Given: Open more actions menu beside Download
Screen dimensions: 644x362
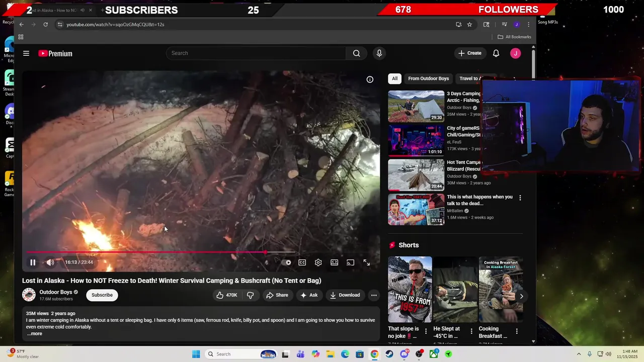Looking at the screenshot, I should (x=374, y=295).
